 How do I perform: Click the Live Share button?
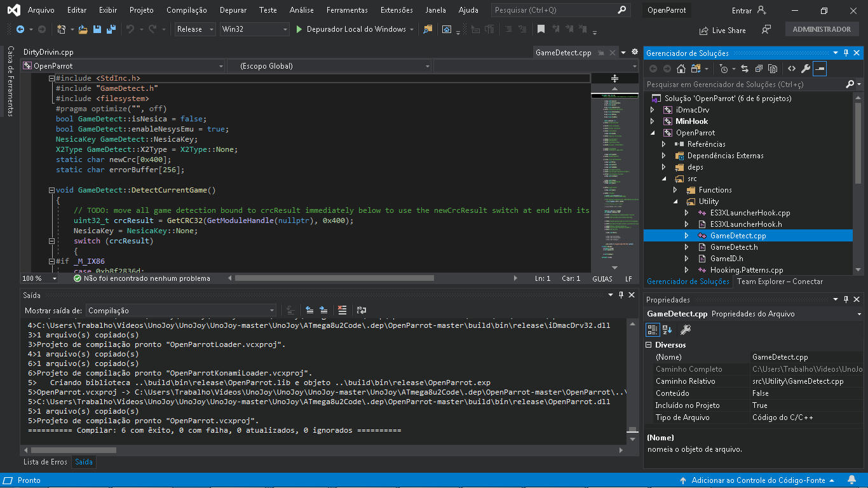tap(722, 30)
